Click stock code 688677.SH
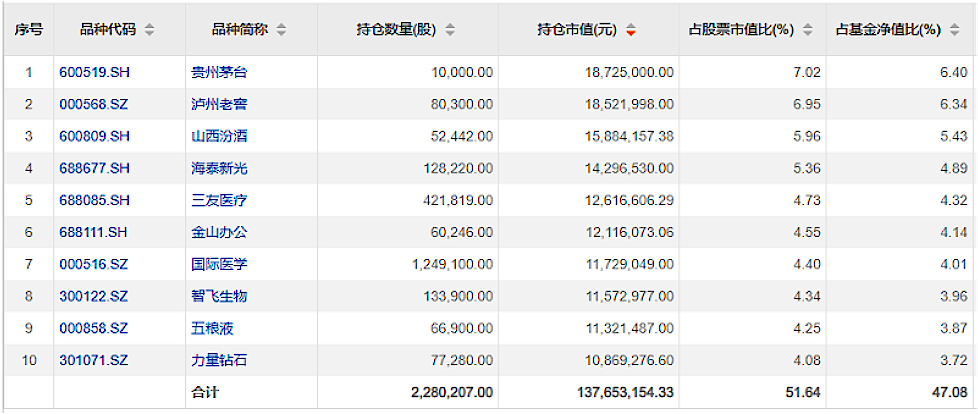 coord(94,168)
